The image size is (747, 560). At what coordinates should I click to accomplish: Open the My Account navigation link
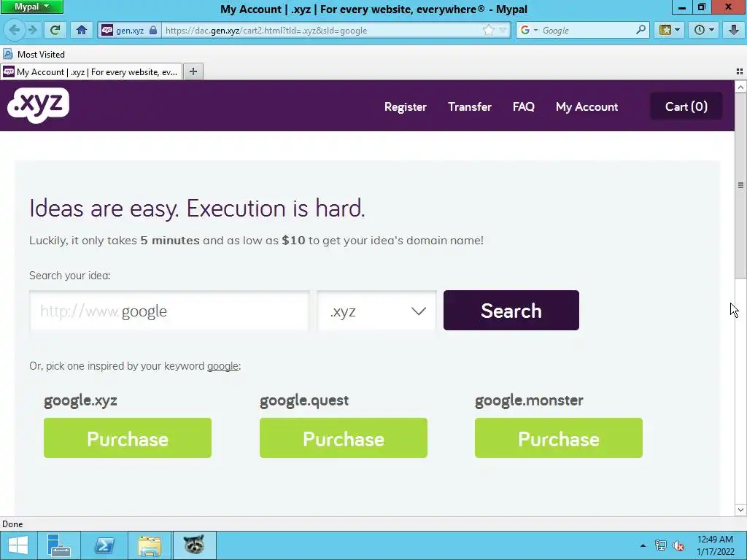(587, 106)
